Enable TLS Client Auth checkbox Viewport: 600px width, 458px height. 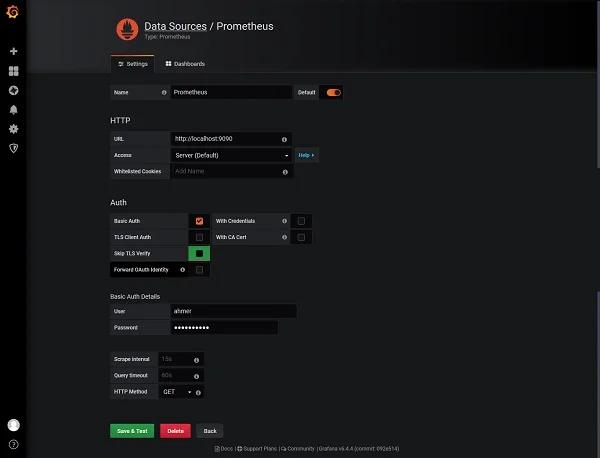[199, 237]
